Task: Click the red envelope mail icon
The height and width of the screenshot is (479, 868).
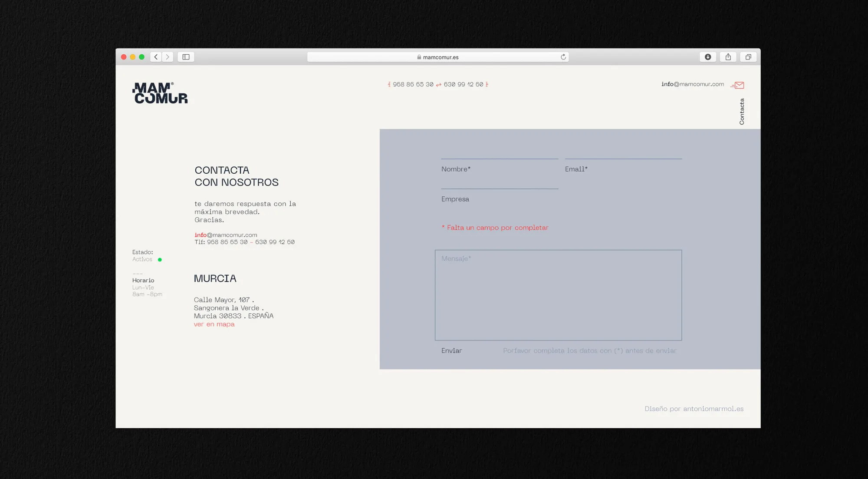Action: pos(737,85)
